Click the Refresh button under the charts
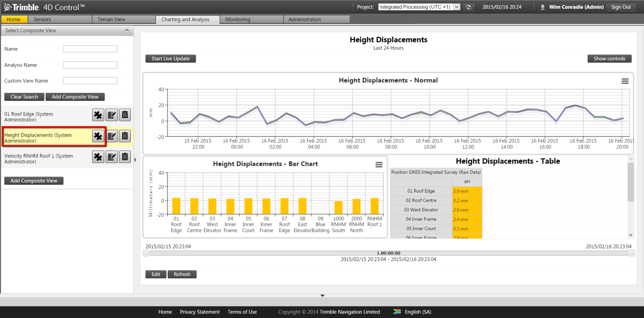Image resolution: width=644 pixels, height=318 pixels. point(182,275)
